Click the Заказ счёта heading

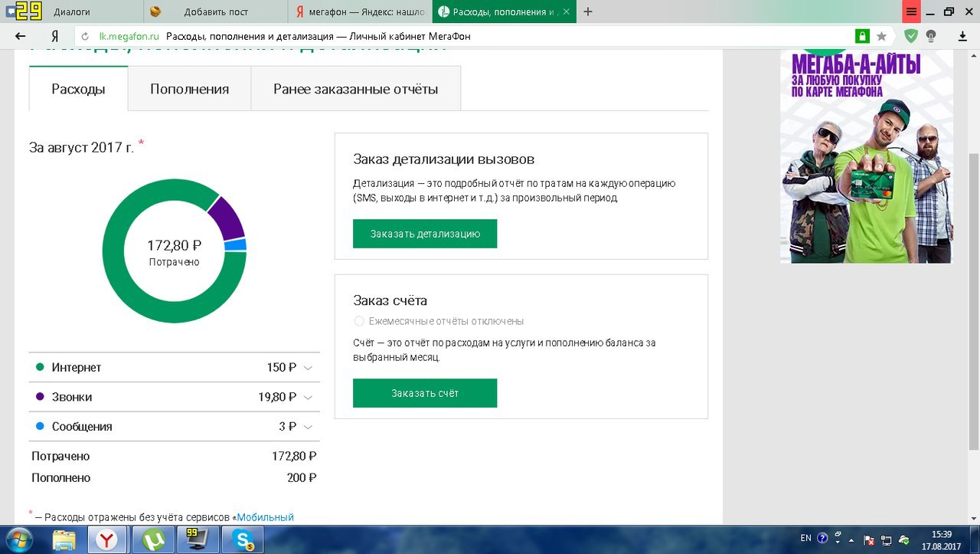point(390,300)
